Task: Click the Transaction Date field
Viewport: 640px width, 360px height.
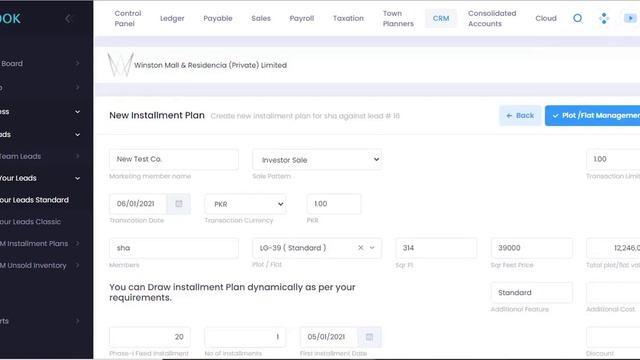Action: click(138, 204)
